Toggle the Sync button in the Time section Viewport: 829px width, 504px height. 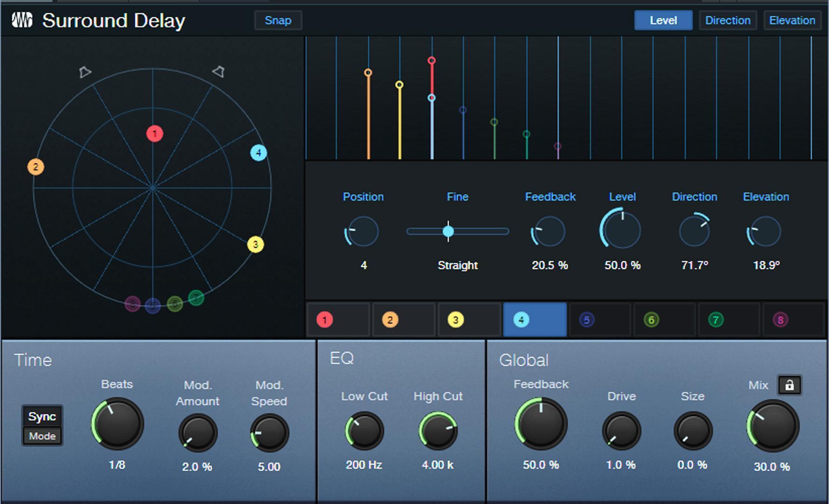(42, 415)
